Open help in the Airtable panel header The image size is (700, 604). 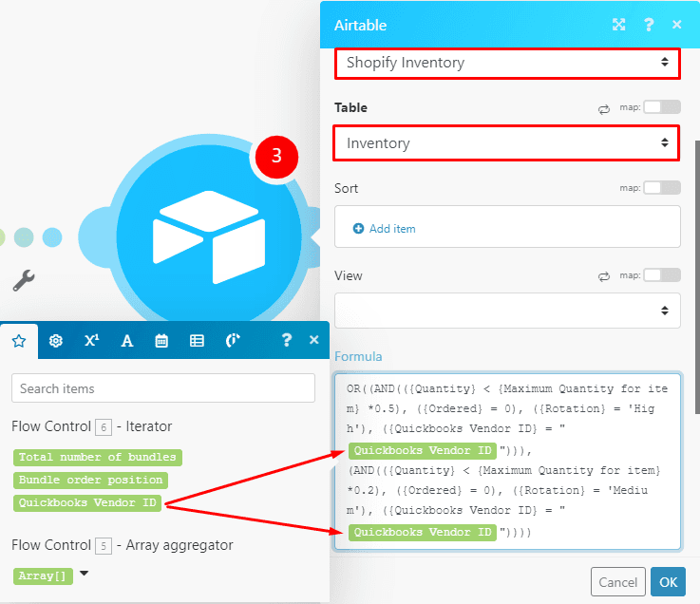pos(649,25)
